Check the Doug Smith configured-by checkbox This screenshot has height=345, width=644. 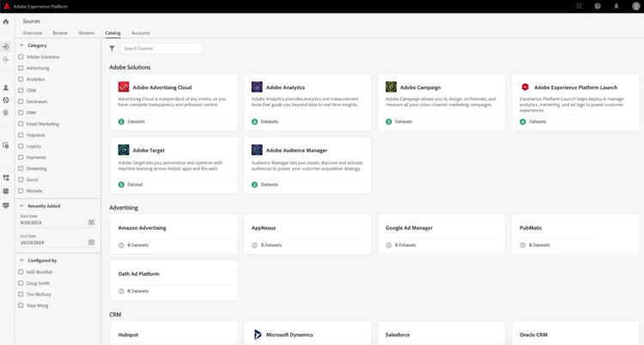coord(21,283)
